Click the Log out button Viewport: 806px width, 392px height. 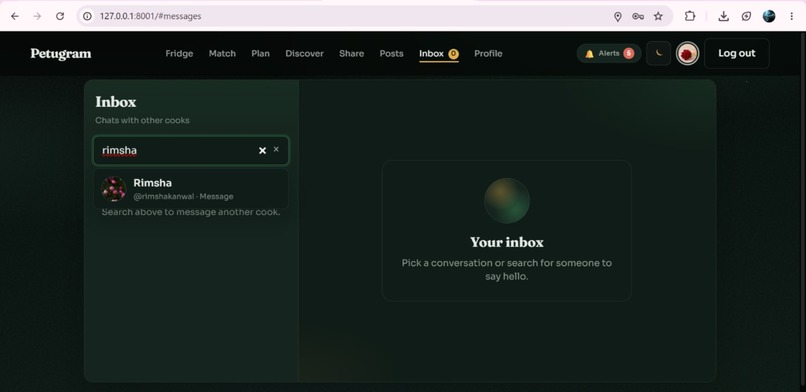click(x=737, y=53)
